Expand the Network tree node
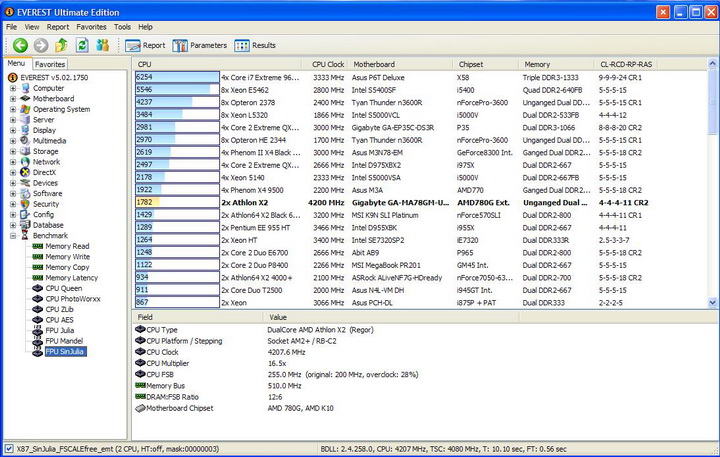Viewport: 720px width, 457px height. click(13, 162)
